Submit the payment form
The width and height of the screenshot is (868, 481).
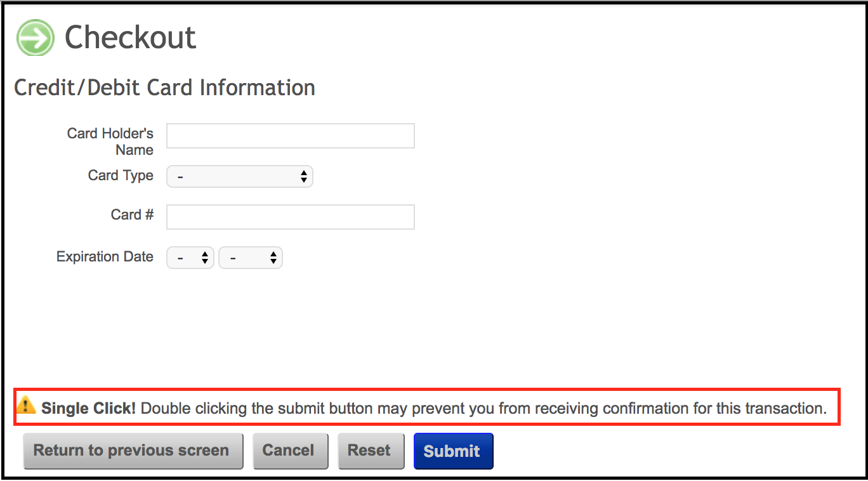coord(452,451)
